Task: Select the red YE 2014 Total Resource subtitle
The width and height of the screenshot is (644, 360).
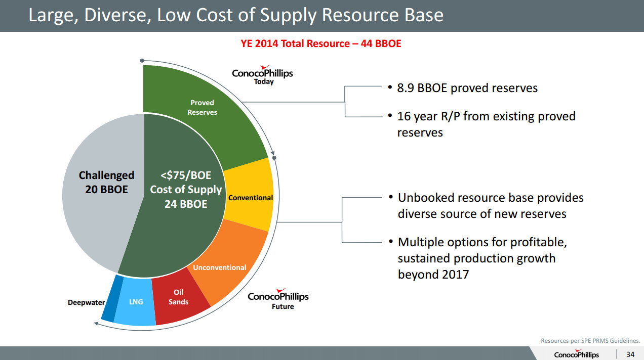Action: pyautogui.click(x=321, y=43)
